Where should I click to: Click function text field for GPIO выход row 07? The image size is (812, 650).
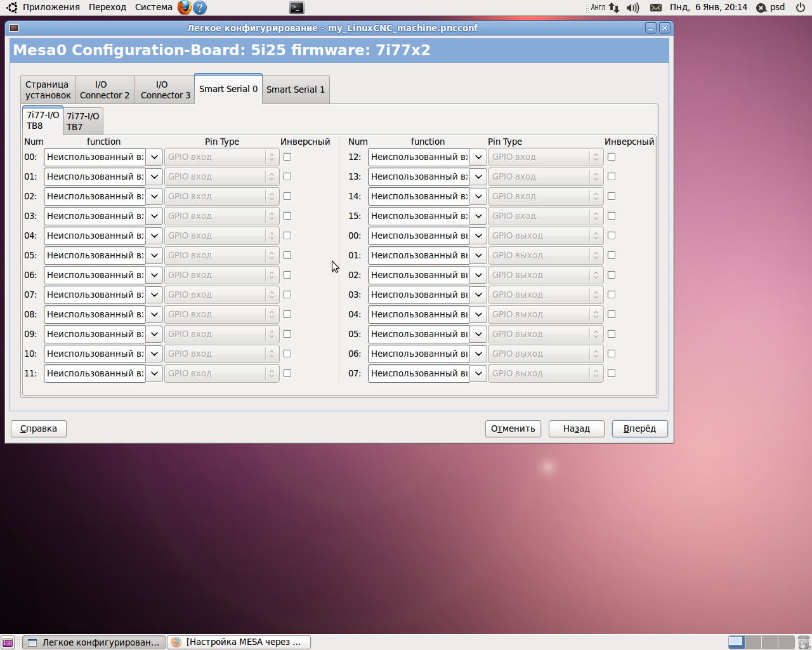coord(419,373)
